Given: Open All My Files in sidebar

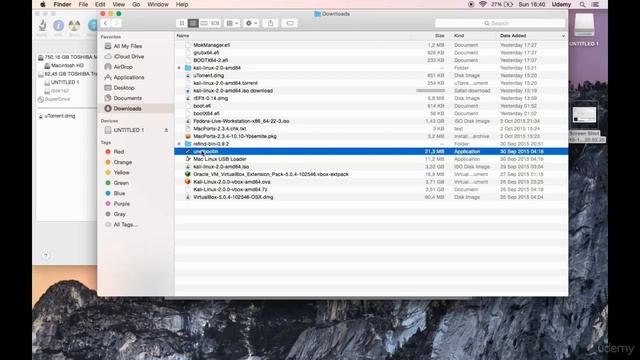Looking at the screenshot, I should click(128, 46).
